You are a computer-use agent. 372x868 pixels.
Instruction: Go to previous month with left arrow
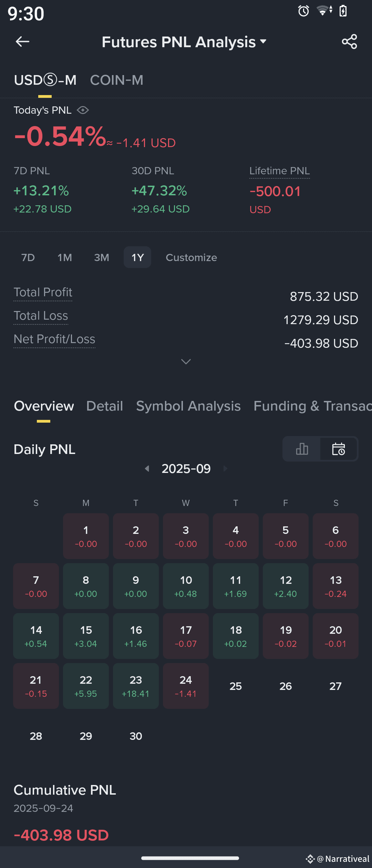147,468
